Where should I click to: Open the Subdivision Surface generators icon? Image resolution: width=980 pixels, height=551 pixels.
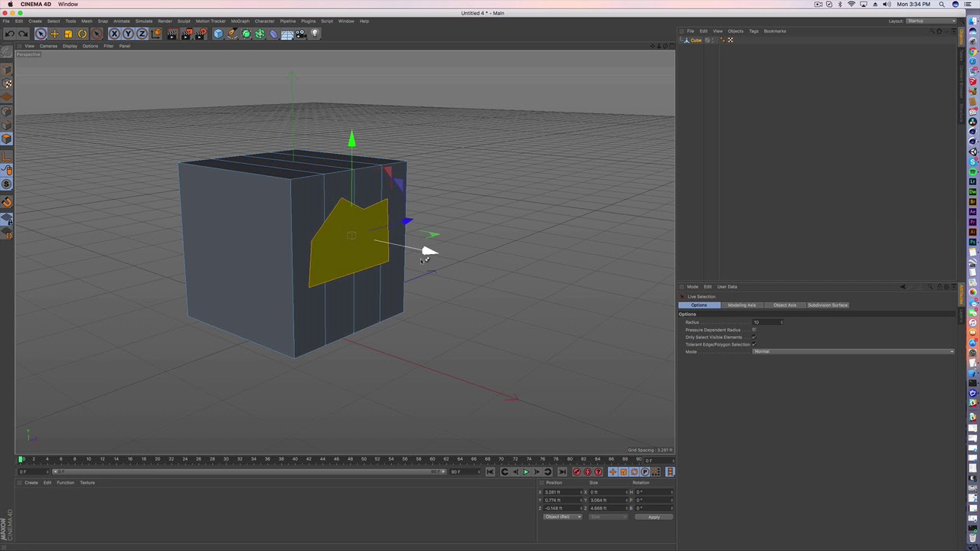pos(246,34)
